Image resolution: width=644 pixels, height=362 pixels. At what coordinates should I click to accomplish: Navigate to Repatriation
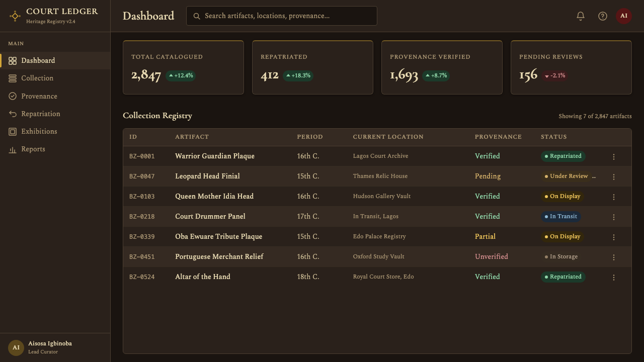[55, 114]
